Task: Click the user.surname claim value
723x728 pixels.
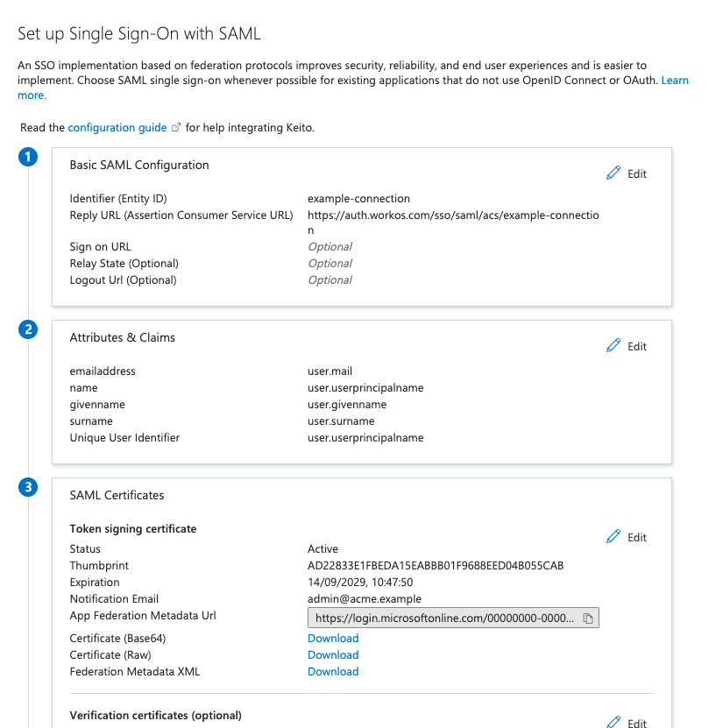Action: [x=341, y=421]
